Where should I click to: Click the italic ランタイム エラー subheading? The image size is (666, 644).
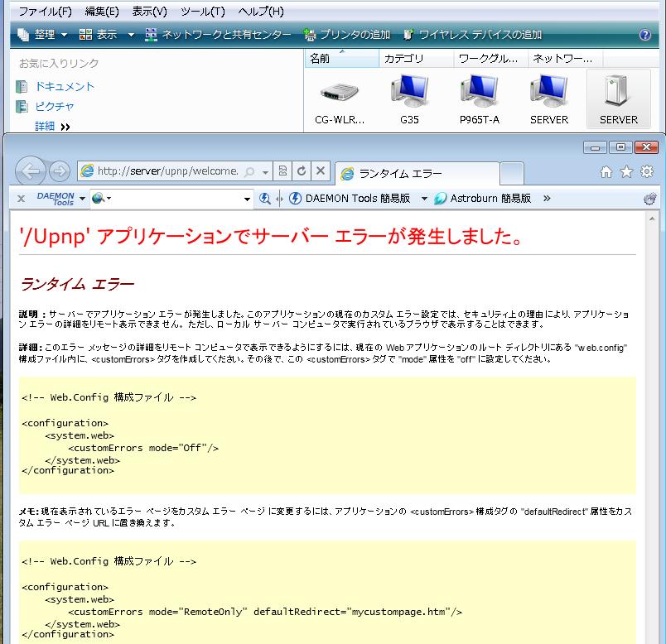click(x=77, y=284)
